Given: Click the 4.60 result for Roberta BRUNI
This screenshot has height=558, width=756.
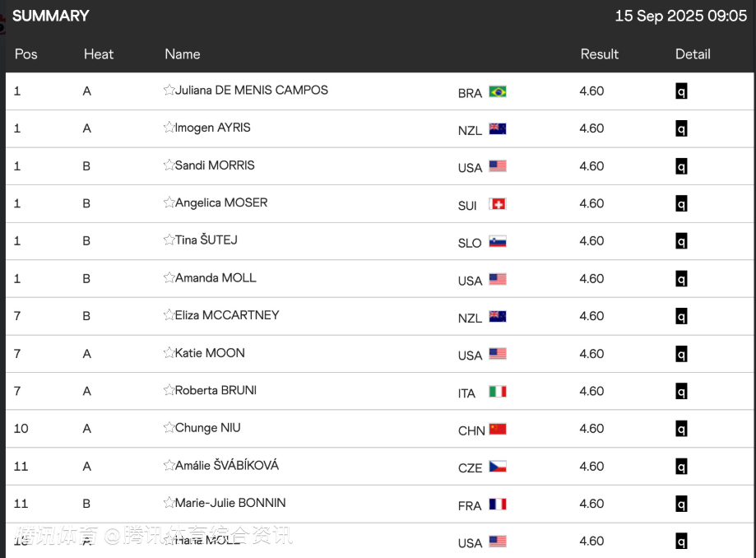Looking at the screenshot, I should [x=591, y=391].
